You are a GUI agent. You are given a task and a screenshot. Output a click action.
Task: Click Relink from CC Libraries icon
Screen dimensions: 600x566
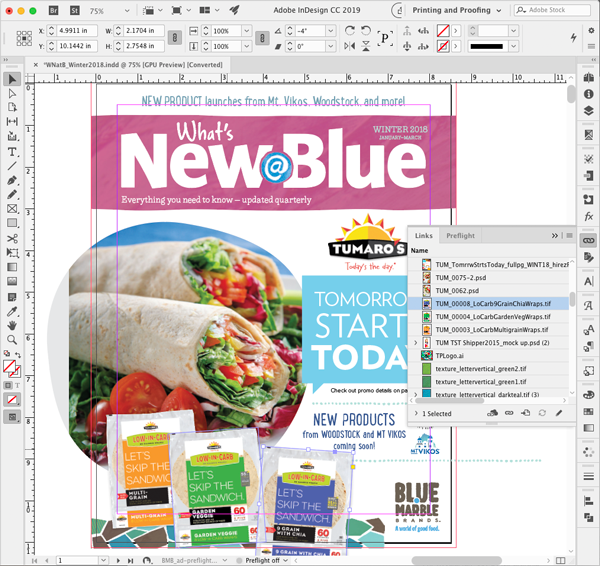pos(492,413)
